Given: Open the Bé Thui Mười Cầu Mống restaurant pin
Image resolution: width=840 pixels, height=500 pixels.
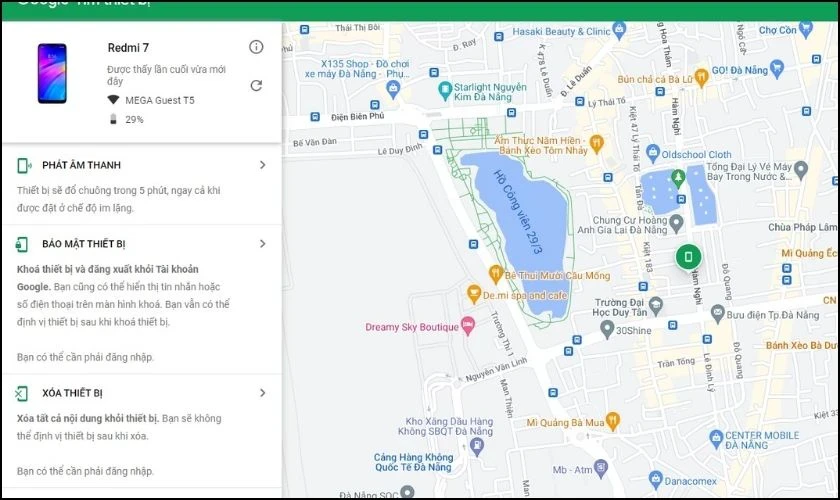Looking at the screenshot, I should 494,273.
